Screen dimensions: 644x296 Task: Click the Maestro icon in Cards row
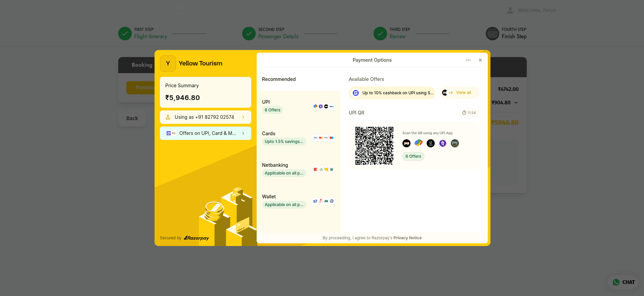point(332,138)
